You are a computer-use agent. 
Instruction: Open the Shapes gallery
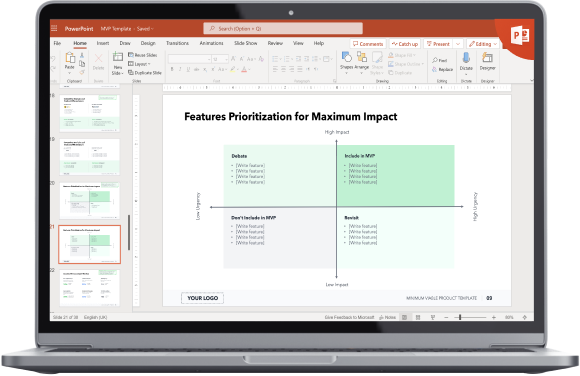point(347,62)
